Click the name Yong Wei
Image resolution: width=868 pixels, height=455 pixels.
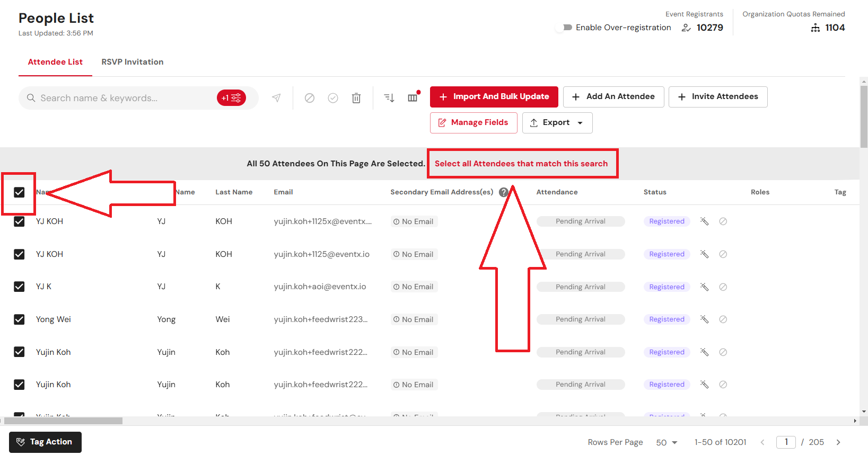tap(54, 319)
